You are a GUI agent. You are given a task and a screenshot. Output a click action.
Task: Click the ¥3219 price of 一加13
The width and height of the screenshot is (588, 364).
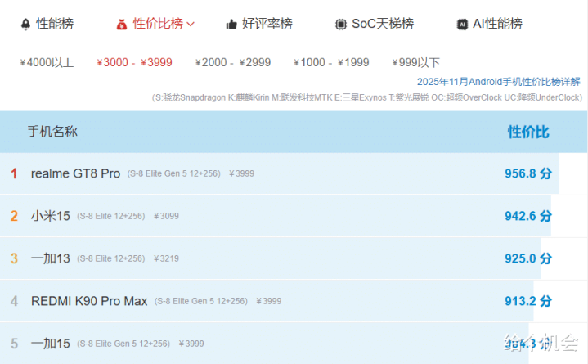click(166, 258)
